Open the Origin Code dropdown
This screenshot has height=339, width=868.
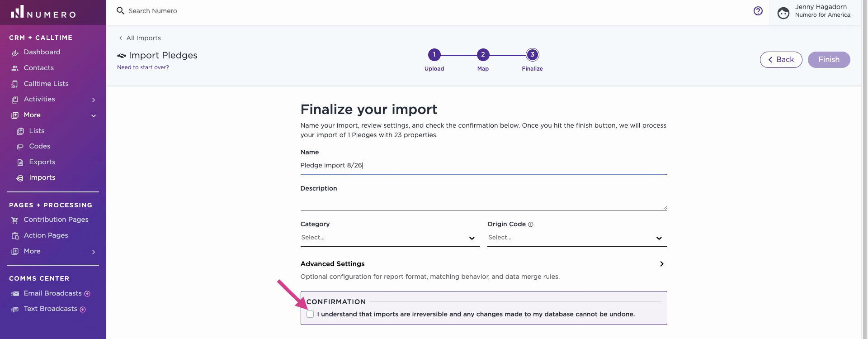pos(577,238)
